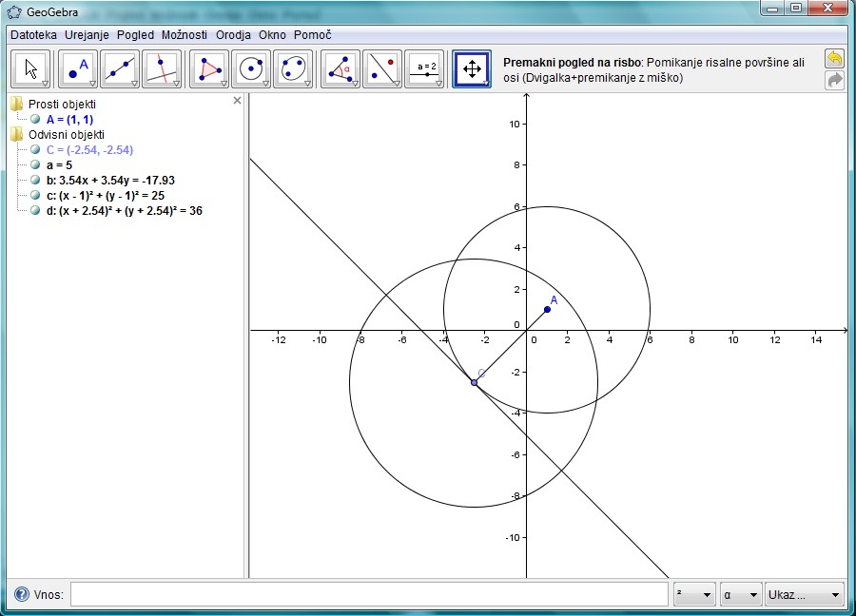Choose the Line through two points tool
Viewport: 856px width, 616px height.
pyautogui.click(x=120, y=68)
